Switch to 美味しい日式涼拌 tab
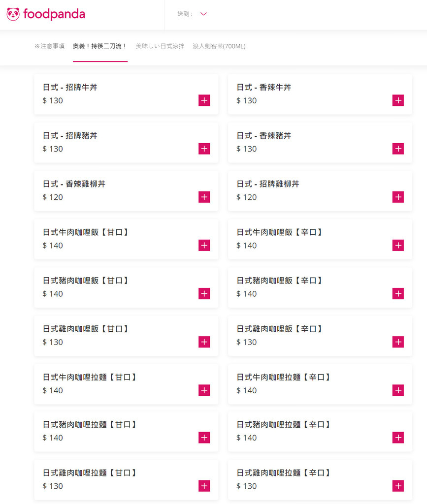 (160, 46)
